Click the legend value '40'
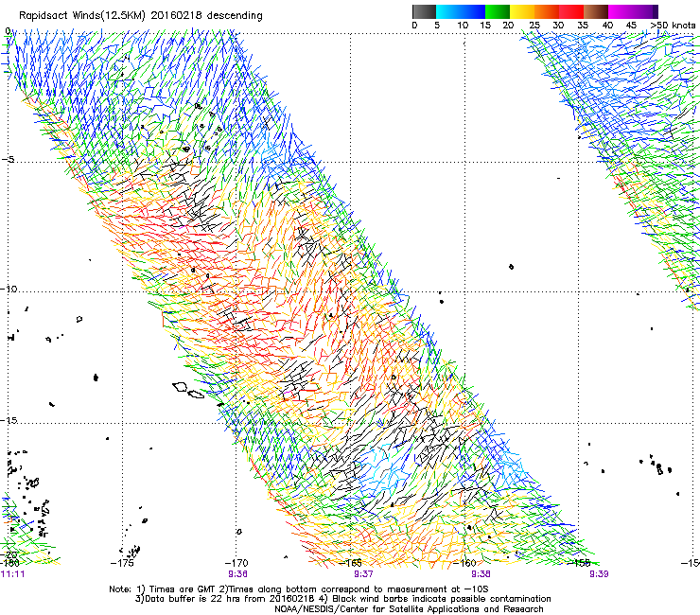 pos(607,26)
